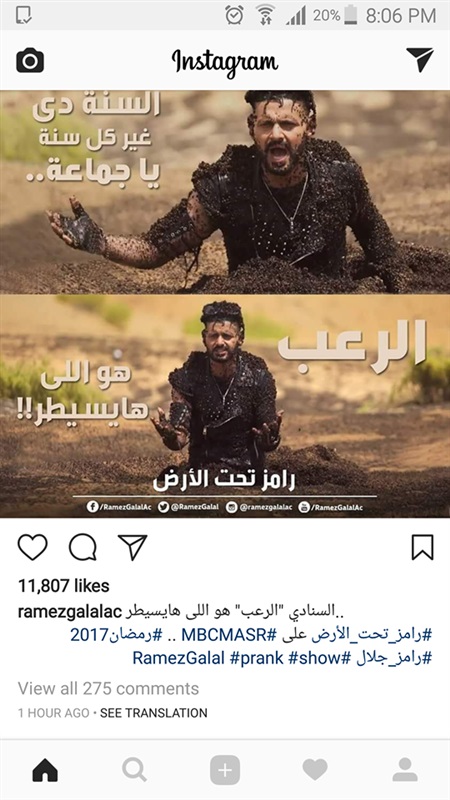Tap the comment speech bubble icon

[x=83, y=547]
